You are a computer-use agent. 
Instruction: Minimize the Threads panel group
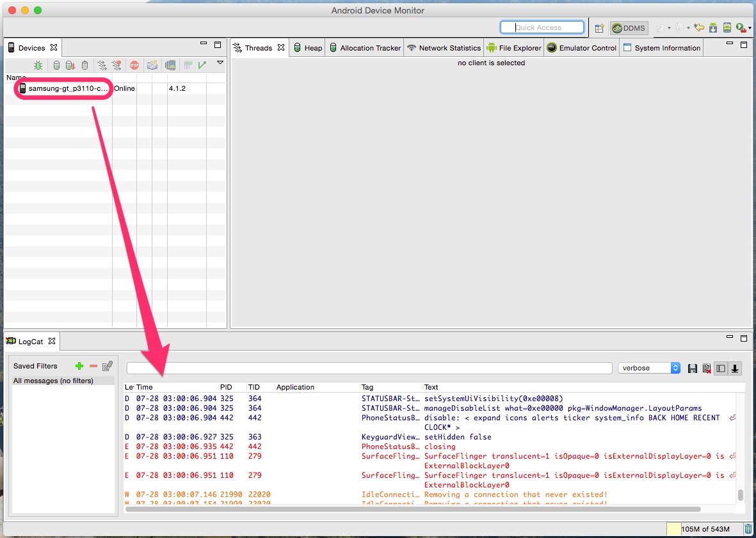[730, 44]
